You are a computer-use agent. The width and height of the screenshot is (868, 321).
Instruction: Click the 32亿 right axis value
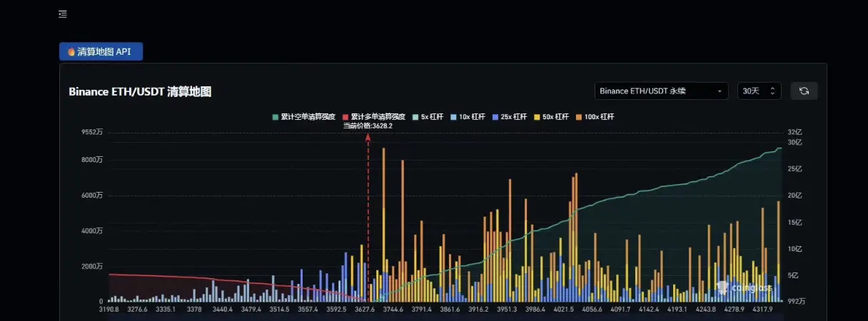(794, 133)
